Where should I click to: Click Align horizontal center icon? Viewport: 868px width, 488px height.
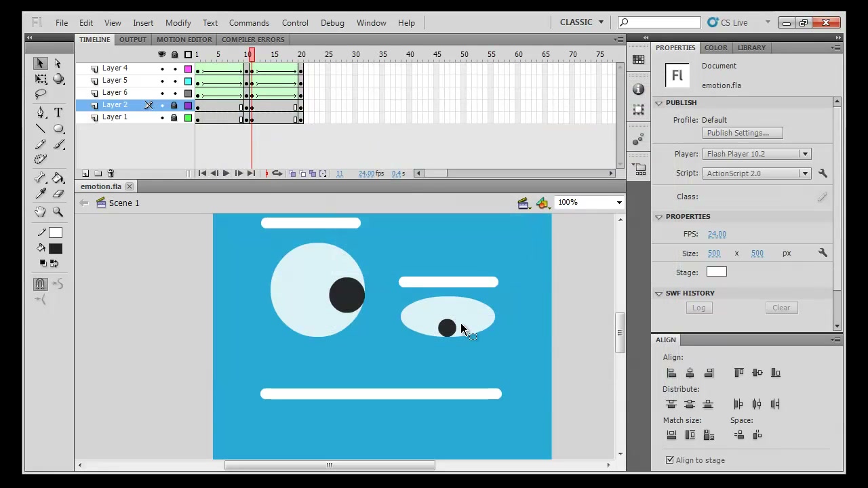(690, 373)
